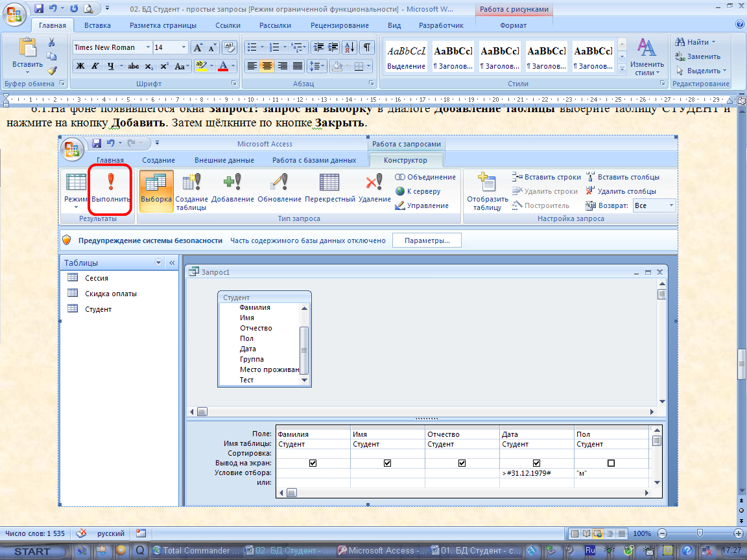
Task: Open the font size 14 dropdown
Action: (x=184, y=47)
